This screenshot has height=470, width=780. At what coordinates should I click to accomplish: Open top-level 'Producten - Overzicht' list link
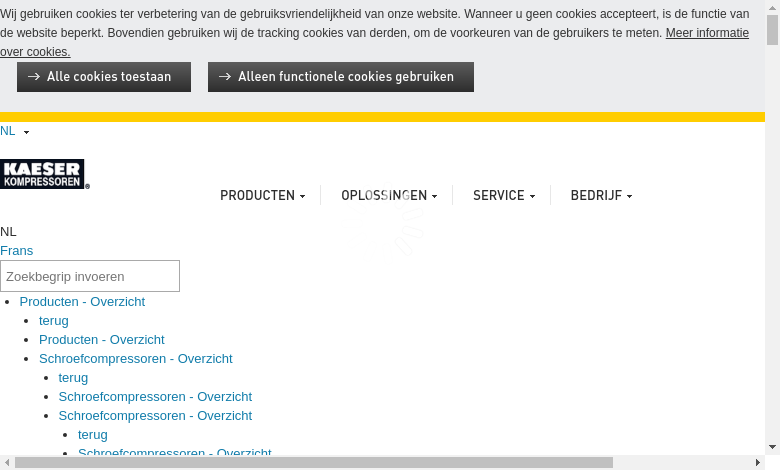point(82,301)
